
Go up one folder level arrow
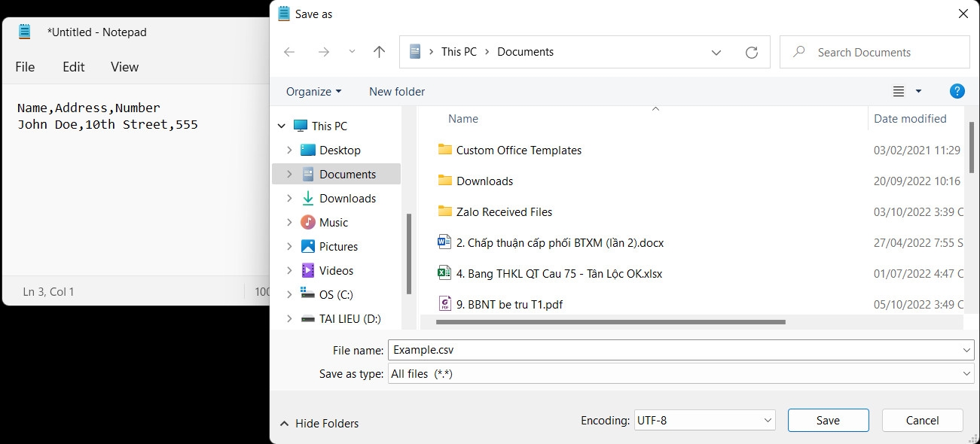pyautogui.click(x=379, y=52)
